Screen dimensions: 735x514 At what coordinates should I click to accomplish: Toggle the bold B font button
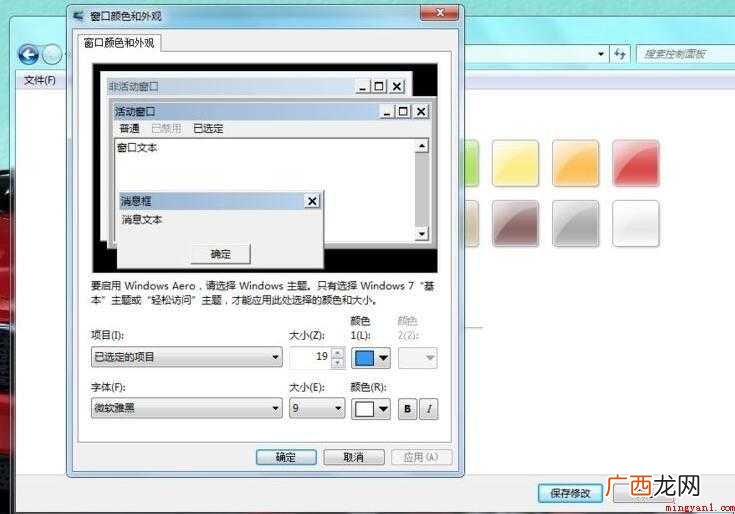407,409
